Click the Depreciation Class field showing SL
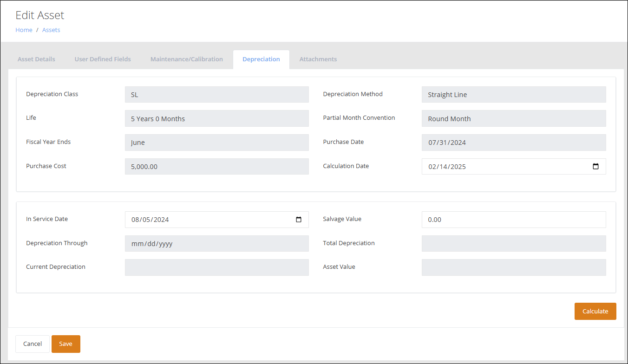Screen dimensions: 628x364 [217, 94]
